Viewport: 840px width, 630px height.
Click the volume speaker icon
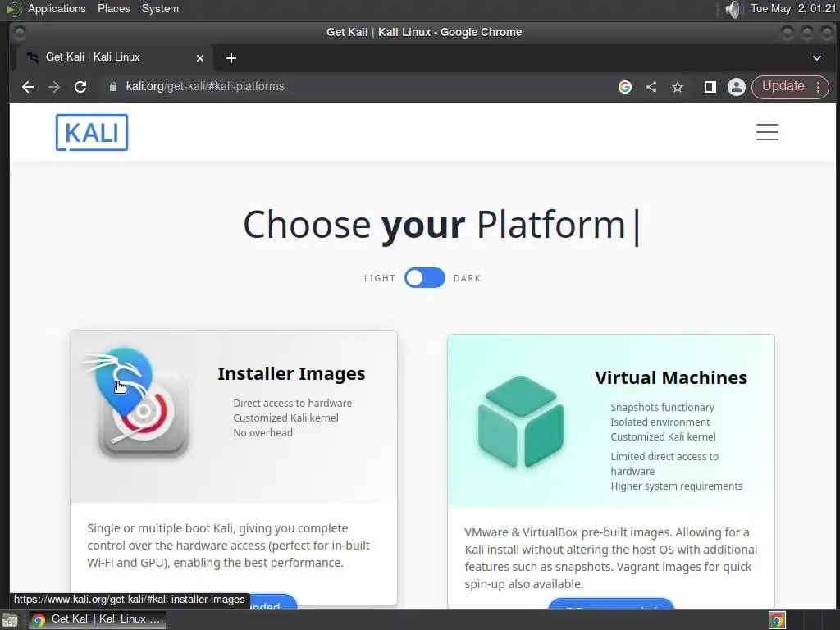click(x=733, y=9)
